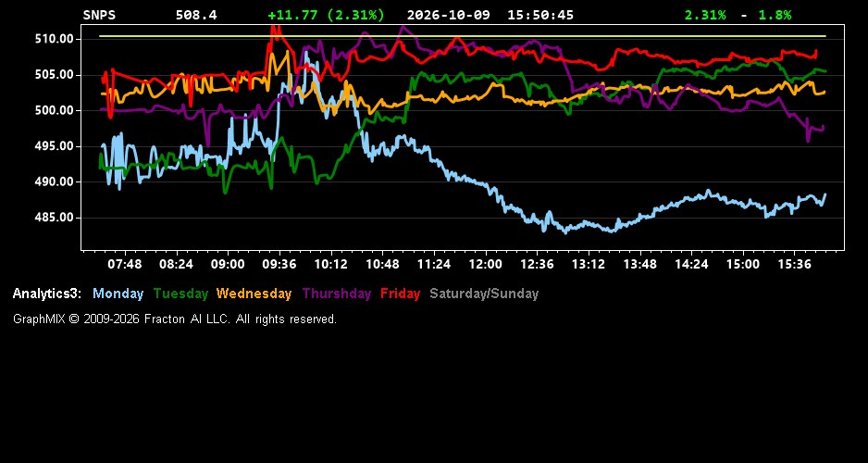Click the 09:36 time axis label
The width and height of the screenshot is (868, 463).
coord(279,264)
